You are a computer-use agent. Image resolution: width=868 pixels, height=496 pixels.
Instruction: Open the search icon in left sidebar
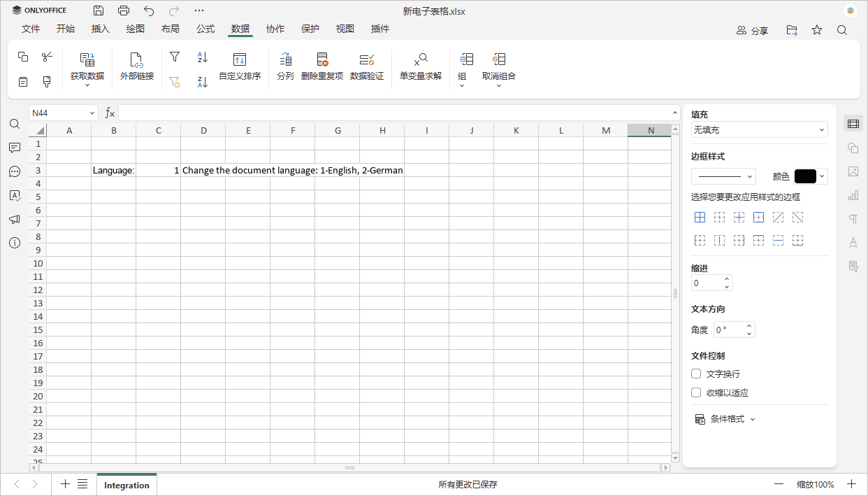[15, 124]
